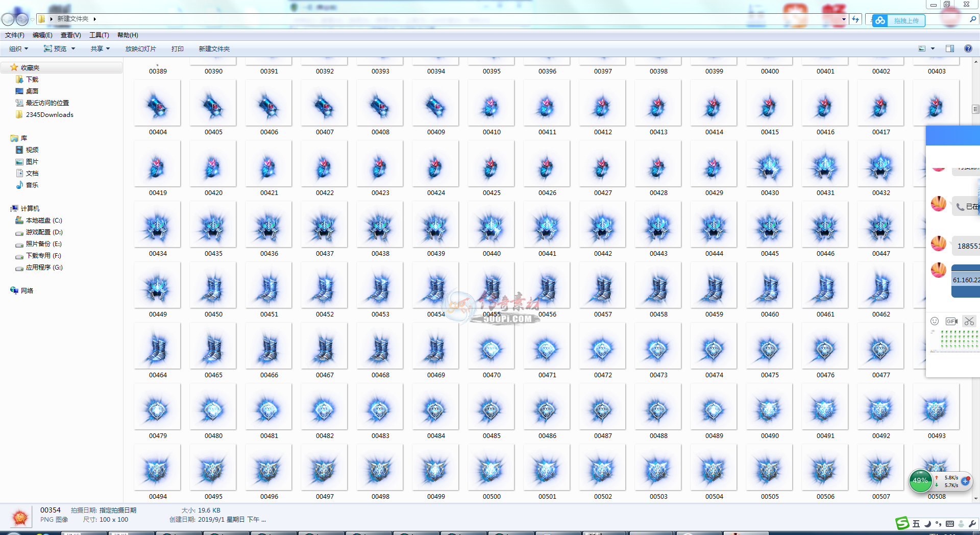The height and width of the screenshot is (535, 980).
Task: Click the 五 input mode indicator
Action: (x=916, y=524)
